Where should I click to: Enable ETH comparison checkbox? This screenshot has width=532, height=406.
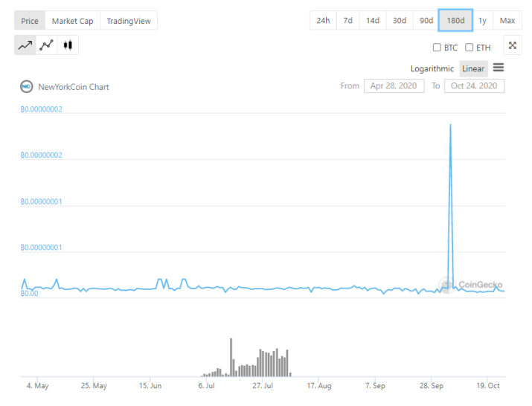point(469,48)
